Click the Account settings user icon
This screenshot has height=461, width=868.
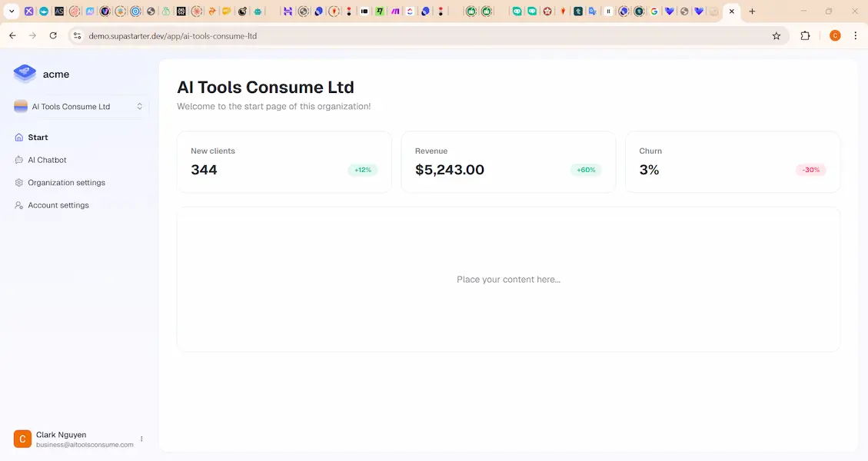[x=19, y=205]
